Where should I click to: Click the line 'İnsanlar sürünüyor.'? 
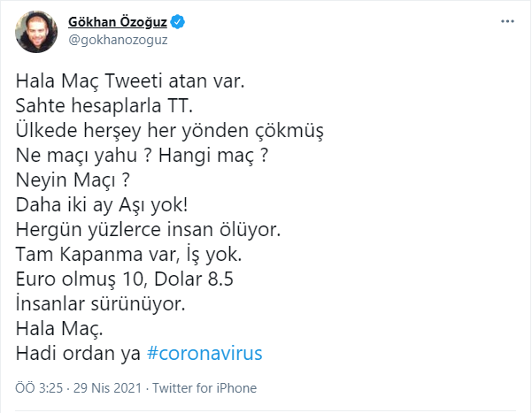(100, 304)
